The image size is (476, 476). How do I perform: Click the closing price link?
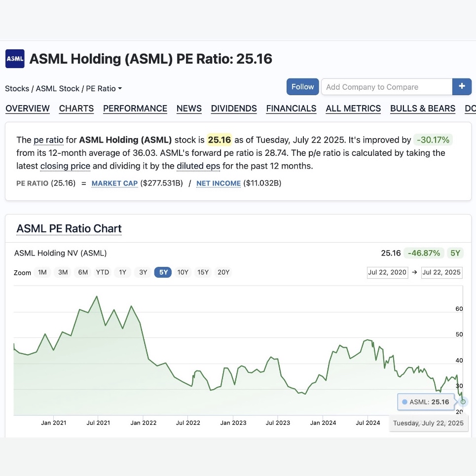[x=65, y=166]
